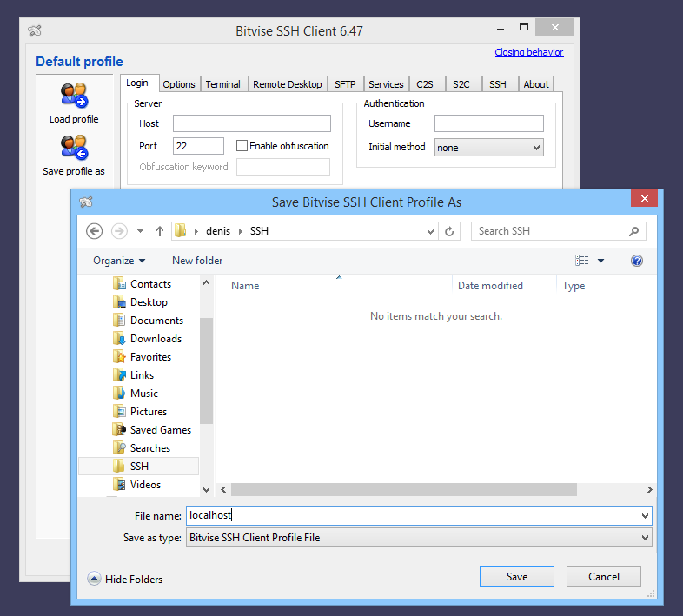Open the recent locations arrow

coord(140,231)
